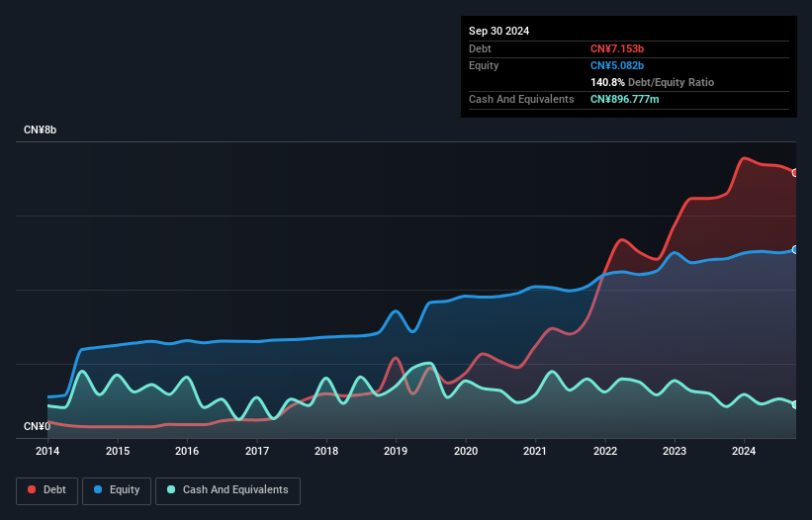Click the CN¥0 y-axis label
Viewport: 812px width, 520px height.
[x=38, y=426]
